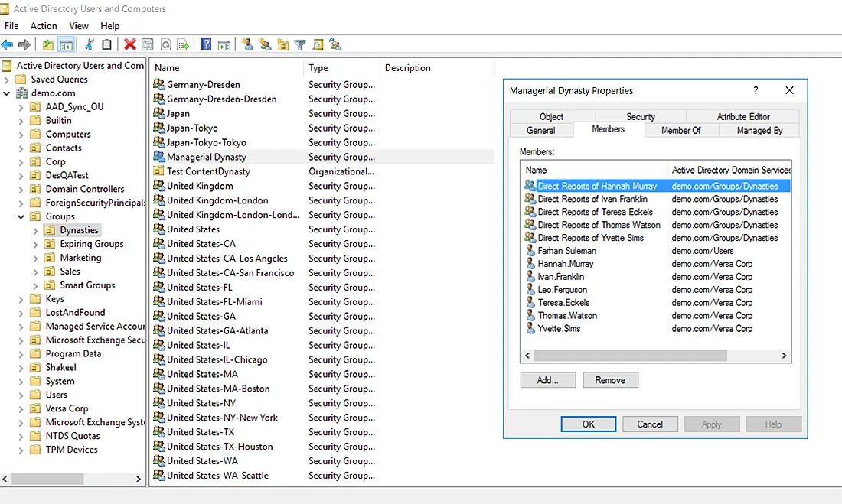Open Properties via toolbar icon
This screenshot has height=504, width=842.
click(148, 45)
